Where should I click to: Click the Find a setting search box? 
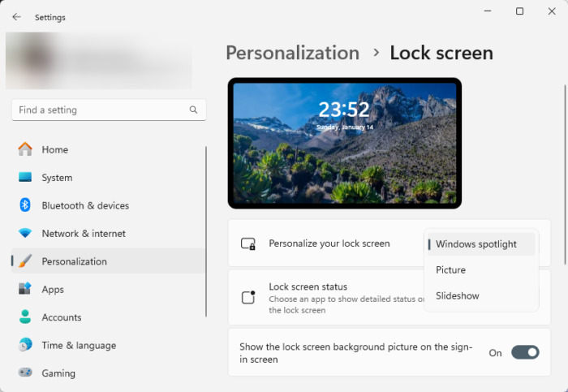(x=101, y=110)
